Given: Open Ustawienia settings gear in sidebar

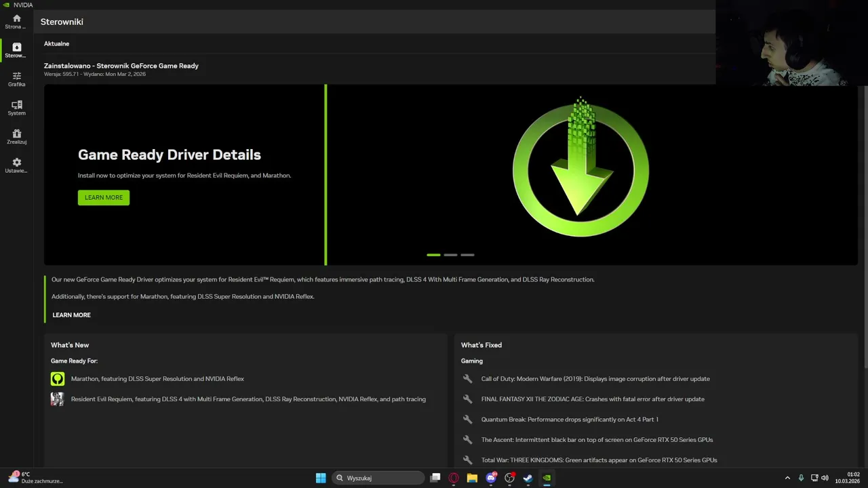Looking at the screenshot, I should pos(16,165).
